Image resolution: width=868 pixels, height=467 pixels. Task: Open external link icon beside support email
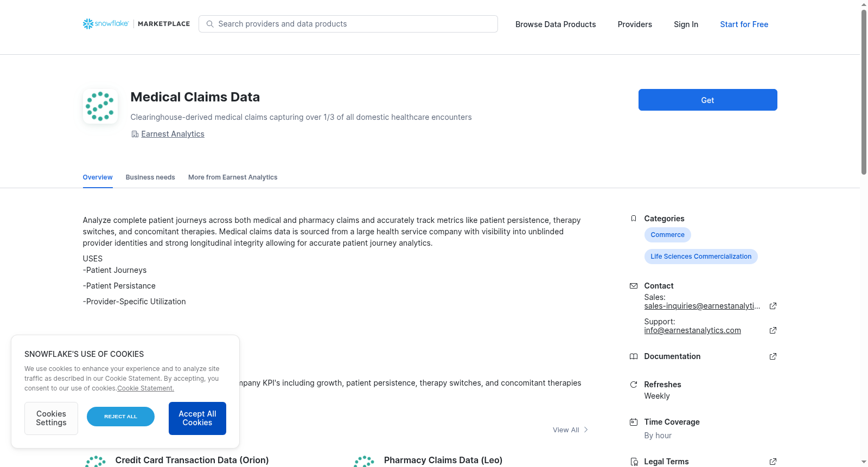(773, 330)
